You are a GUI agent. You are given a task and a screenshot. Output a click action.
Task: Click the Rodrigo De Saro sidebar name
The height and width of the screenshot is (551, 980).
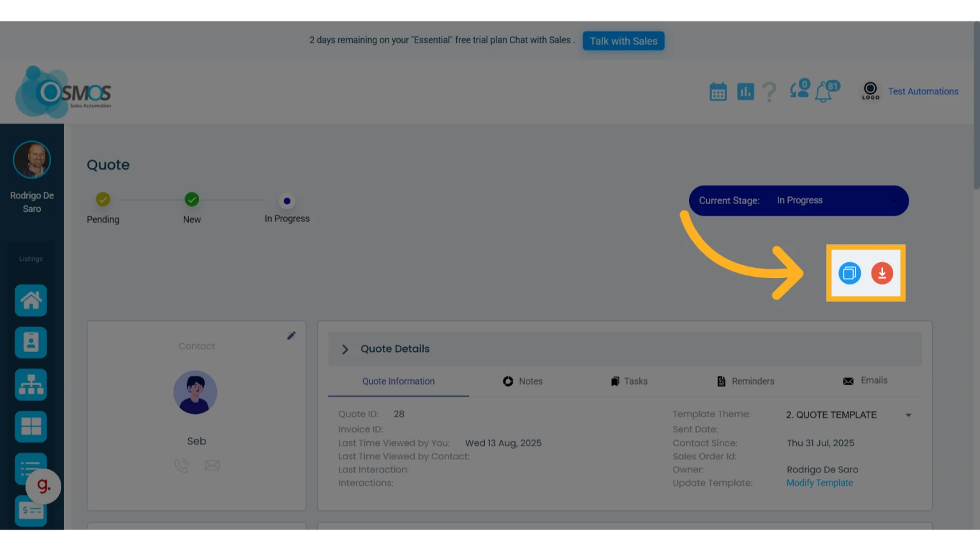pyautogui.click(x=32, y=202)
